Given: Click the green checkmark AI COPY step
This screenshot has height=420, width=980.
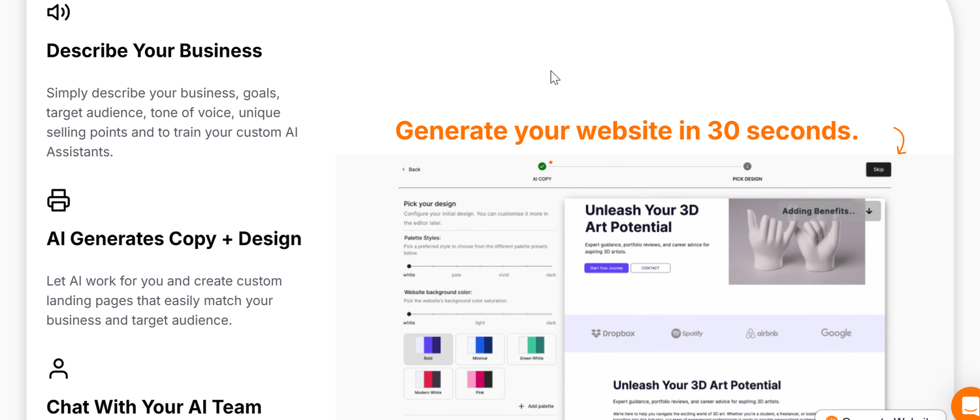Looking at the screenshot, I should pyautogui.click(x=542, y=167).
